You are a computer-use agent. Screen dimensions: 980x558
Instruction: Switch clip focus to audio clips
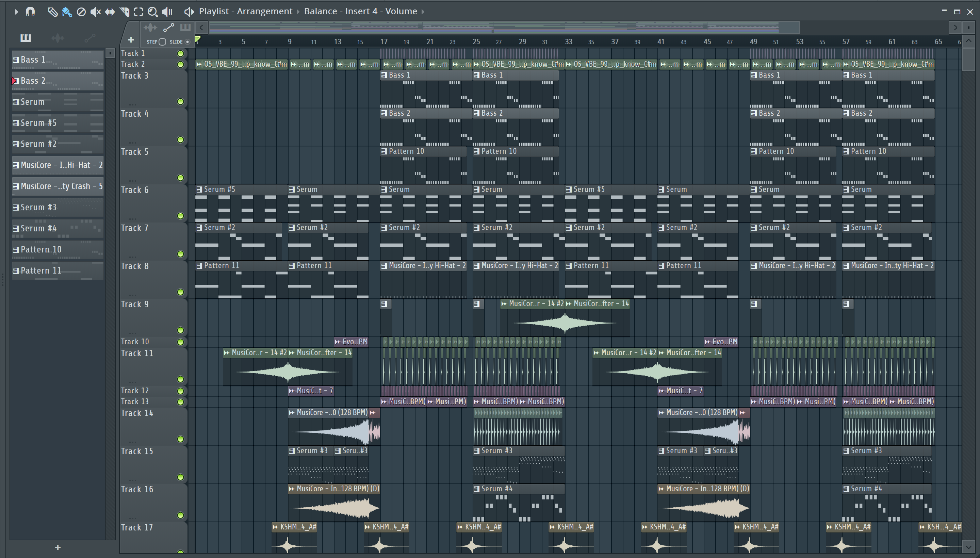click(150, 28)
